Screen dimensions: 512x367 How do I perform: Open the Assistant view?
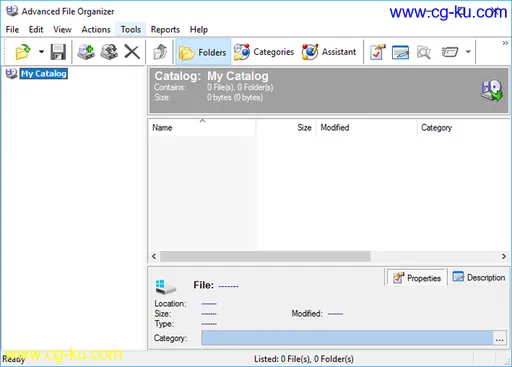(x=329, y=52)
